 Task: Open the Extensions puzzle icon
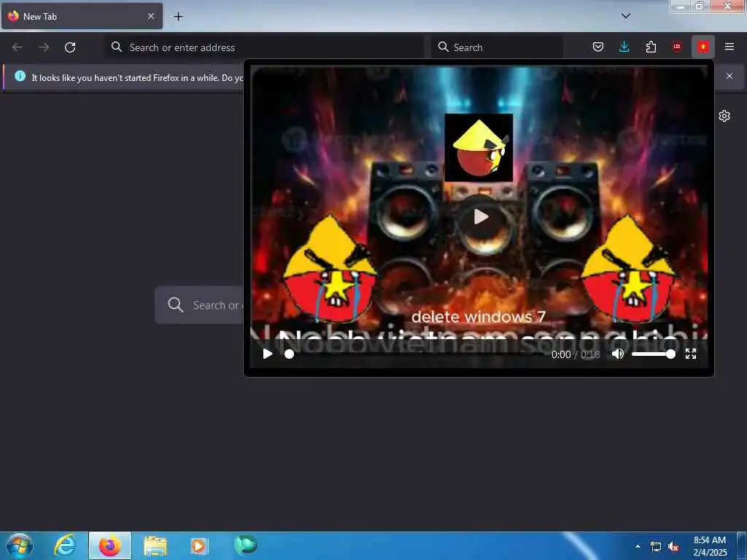651,47
